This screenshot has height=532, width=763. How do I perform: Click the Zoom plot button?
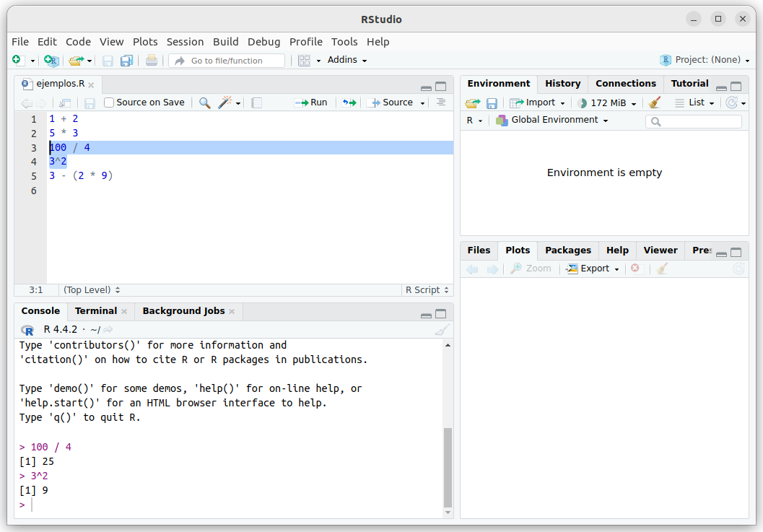pos(531,269)
